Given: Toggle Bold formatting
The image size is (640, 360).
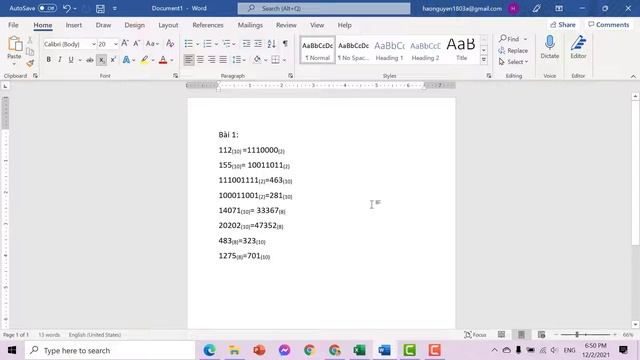Looking at the screenshot, I should [x=49, y=60].
